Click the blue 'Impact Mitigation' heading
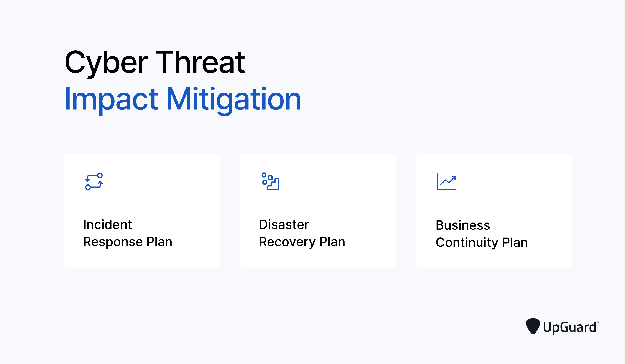 tap(183, 101)
